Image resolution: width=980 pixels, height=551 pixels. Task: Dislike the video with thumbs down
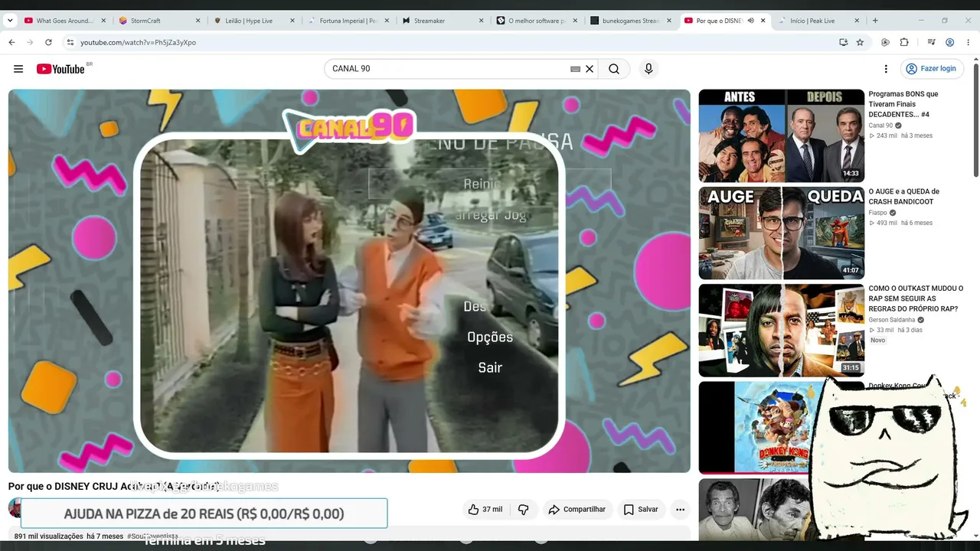coord(524,510)
